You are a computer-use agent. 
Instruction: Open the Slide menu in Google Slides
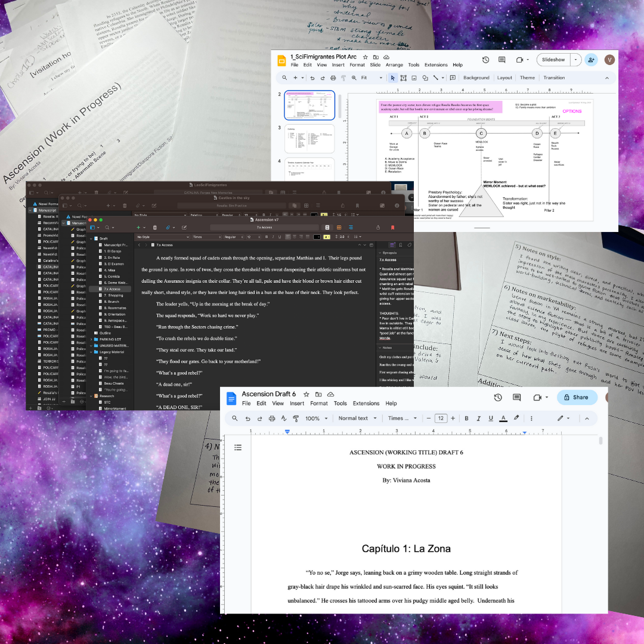pyautogui.click(x=375, y=65)
